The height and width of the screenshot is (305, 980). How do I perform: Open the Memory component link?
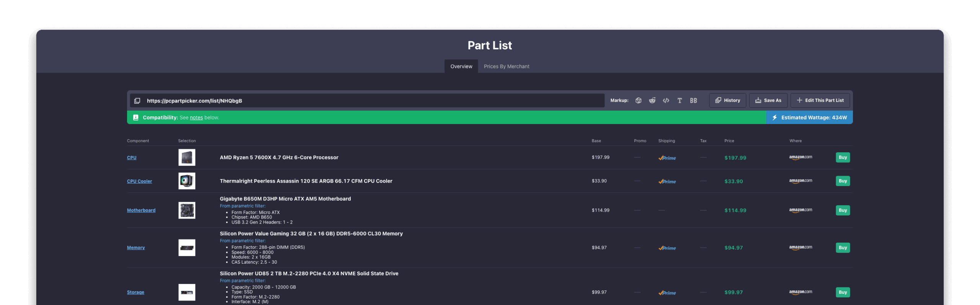point(136,248)
